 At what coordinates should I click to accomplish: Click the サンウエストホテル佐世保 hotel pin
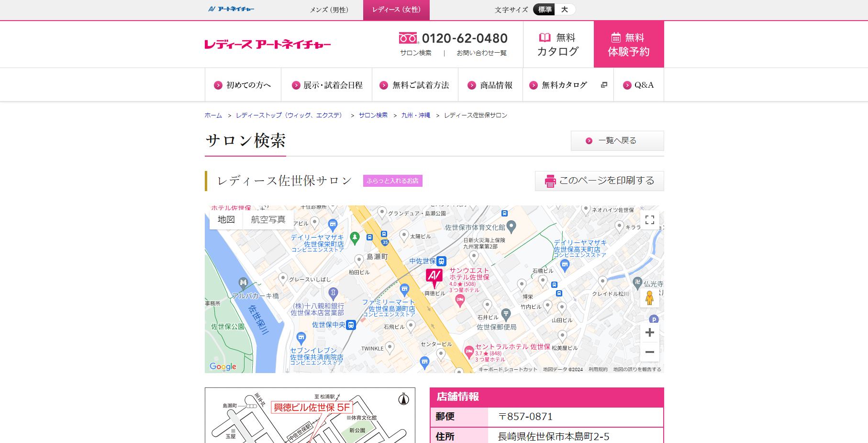click(460, 301)
